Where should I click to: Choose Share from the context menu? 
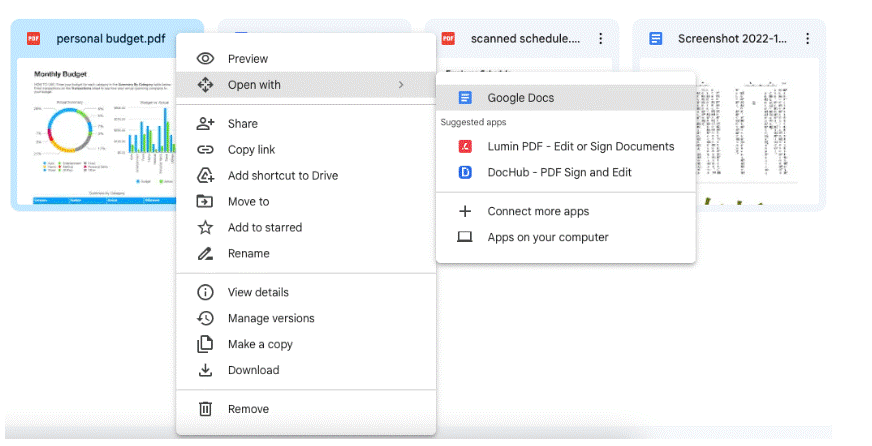(306, 123)
